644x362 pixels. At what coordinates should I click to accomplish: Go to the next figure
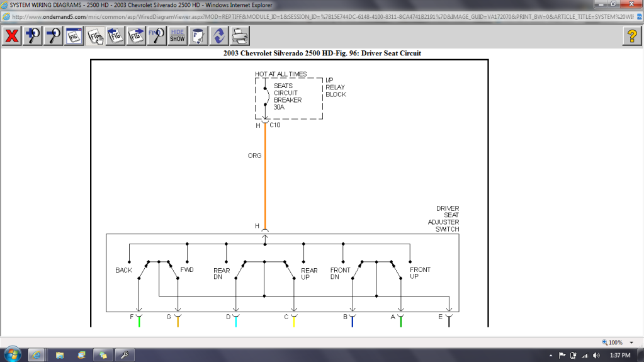[x=136, y=36]
